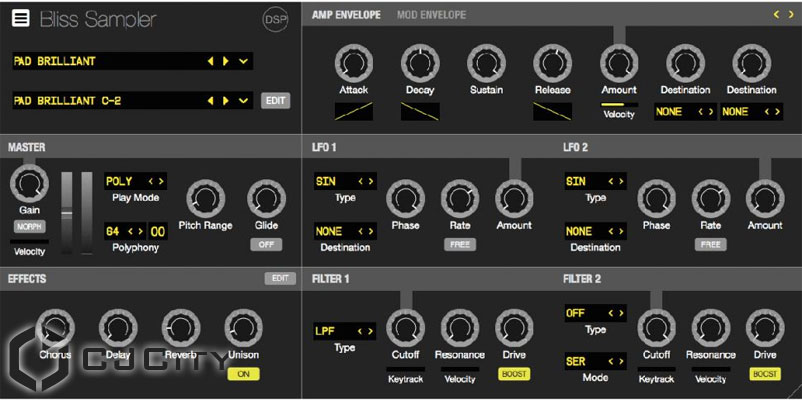Go to next sample after PAD BRILLIANT C-2
The width and height of the screenshot is (802, 400).
coord(226,101)
